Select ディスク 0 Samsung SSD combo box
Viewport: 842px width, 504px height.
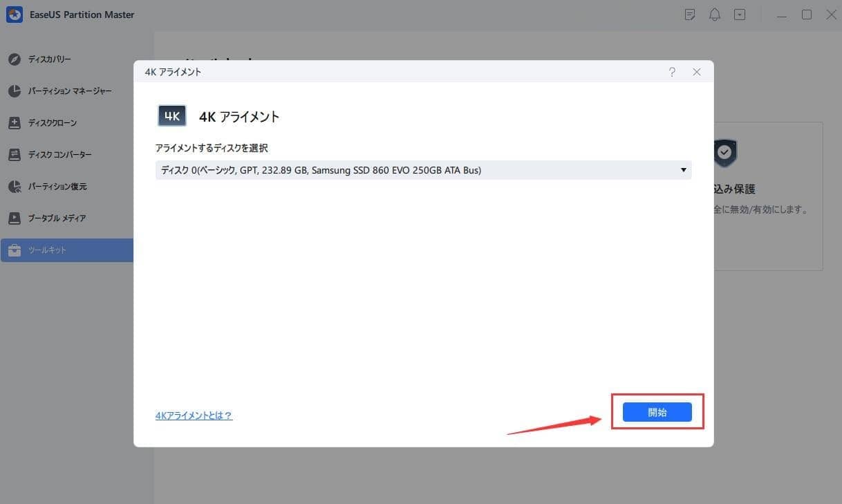[415, 170]
